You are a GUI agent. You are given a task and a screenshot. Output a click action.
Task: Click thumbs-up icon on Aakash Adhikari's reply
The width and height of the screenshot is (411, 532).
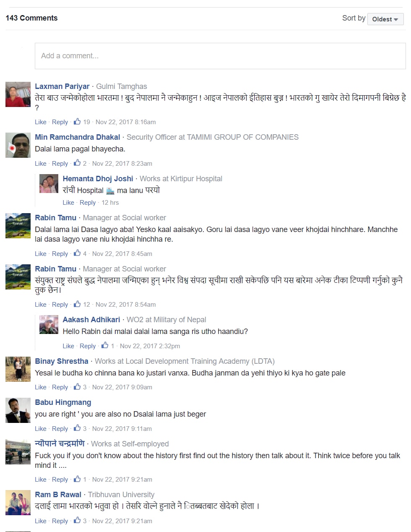pos(105,346)
